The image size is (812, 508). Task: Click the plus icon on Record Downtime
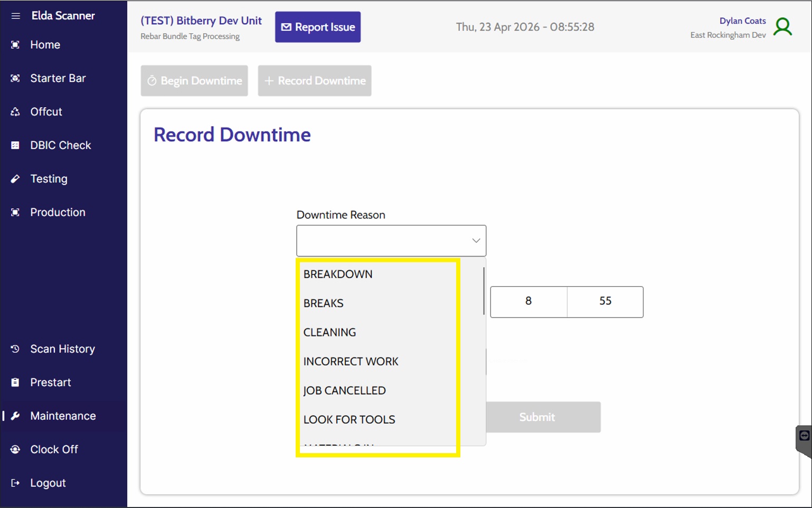point(269,81)
